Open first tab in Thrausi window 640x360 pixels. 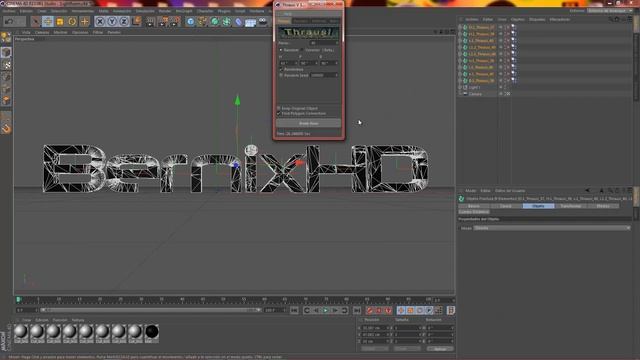click(x=283, y=20)
